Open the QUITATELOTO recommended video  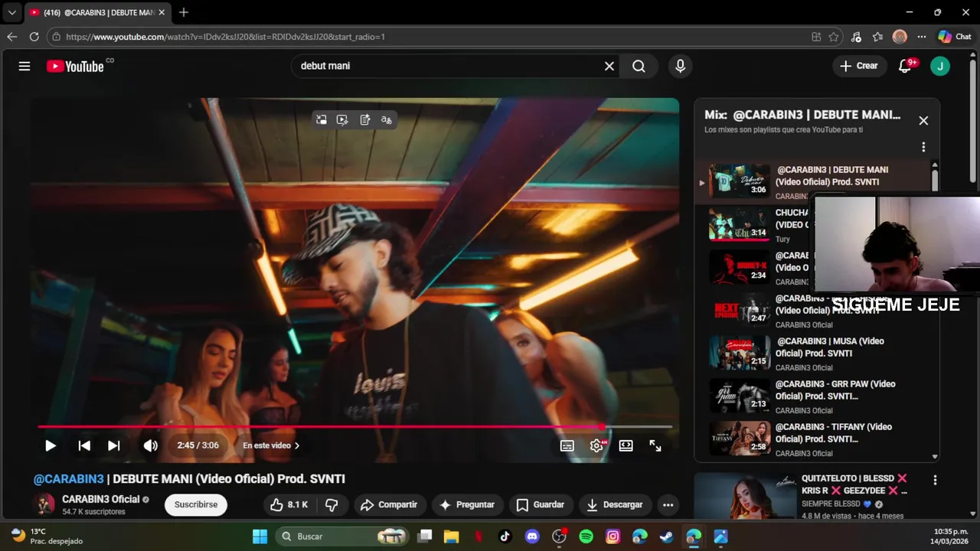click(x=854, y=484)
